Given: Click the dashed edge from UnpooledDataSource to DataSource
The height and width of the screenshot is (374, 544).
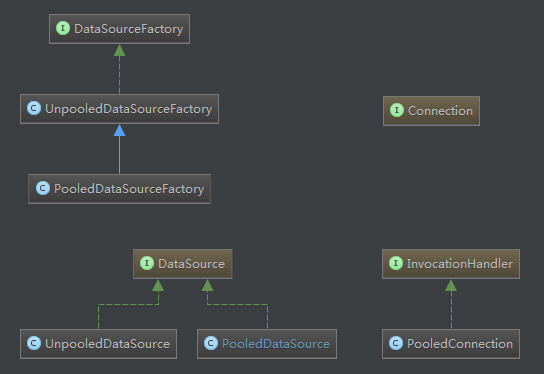Looking at the screenshot, I should point(128,304).
